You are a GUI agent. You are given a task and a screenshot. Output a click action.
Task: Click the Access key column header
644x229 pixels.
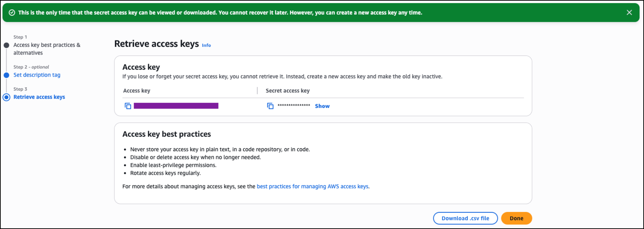pos(136,91)
